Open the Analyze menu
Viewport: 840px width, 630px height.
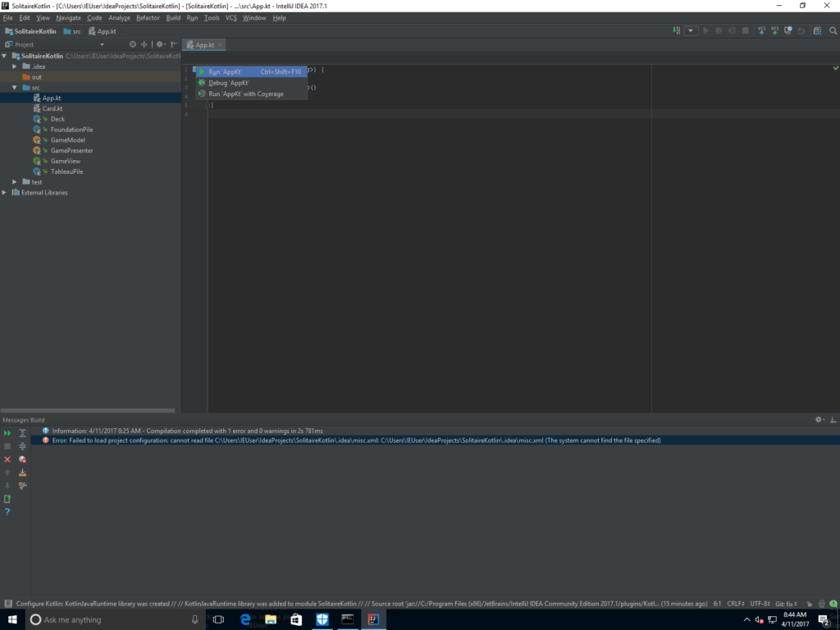119,18
